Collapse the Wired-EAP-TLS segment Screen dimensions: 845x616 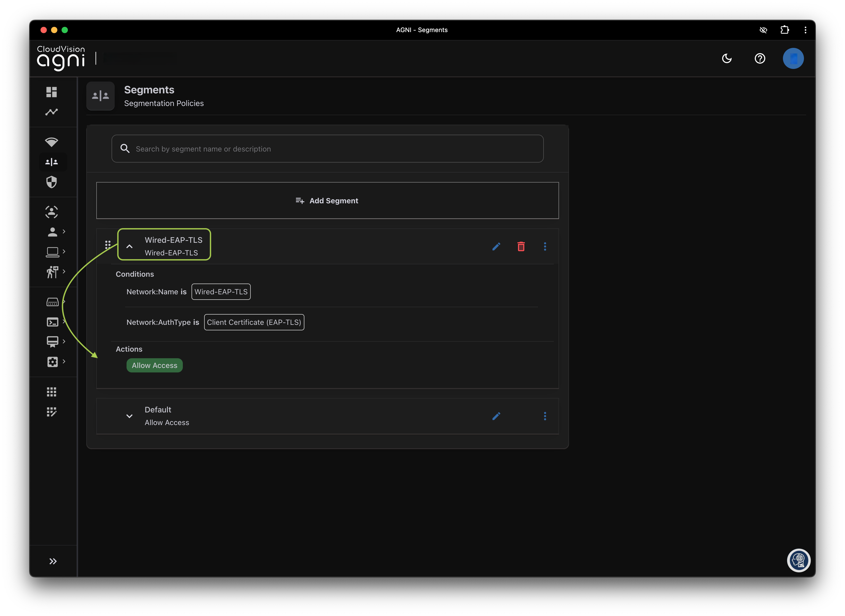coord(129,246)
